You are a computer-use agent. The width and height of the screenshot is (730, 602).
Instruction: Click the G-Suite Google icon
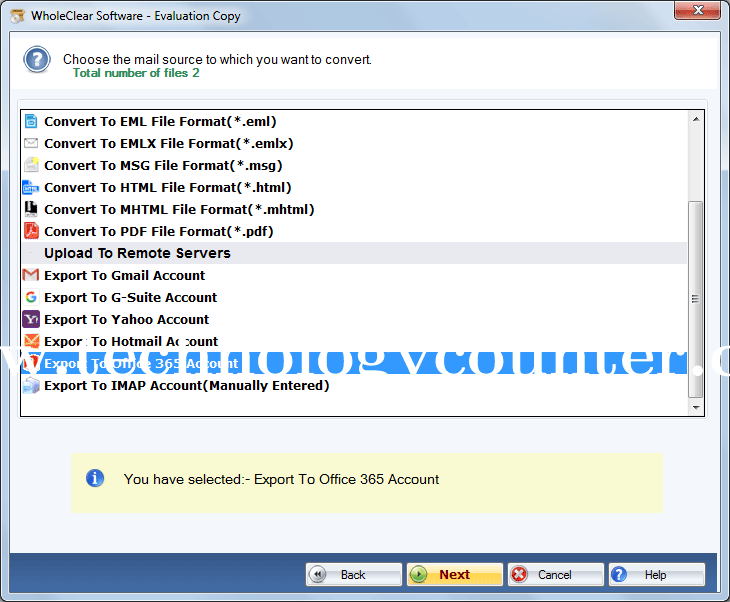tap(31, 297)
